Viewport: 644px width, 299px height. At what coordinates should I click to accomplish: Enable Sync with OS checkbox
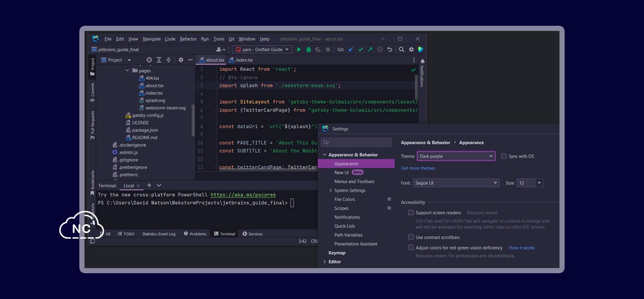(504, 156)
